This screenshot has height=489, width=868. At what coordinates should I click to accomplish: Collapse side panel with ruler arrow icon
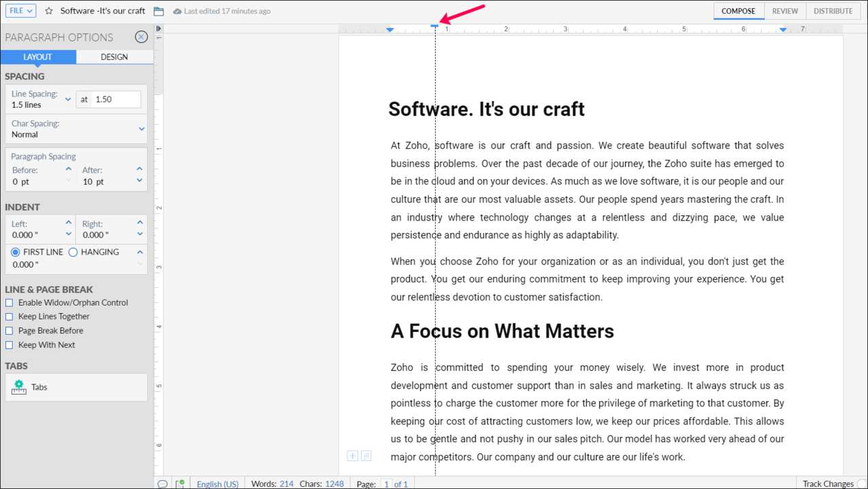pyautogui.click(x=159, y=29)
